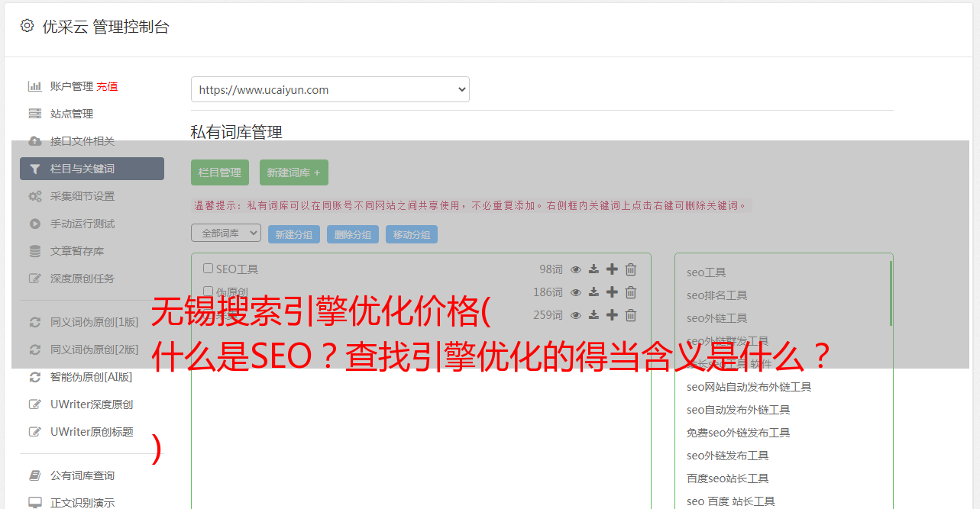Select keyword seo 百度 站长工具

[x=731, y=501]
